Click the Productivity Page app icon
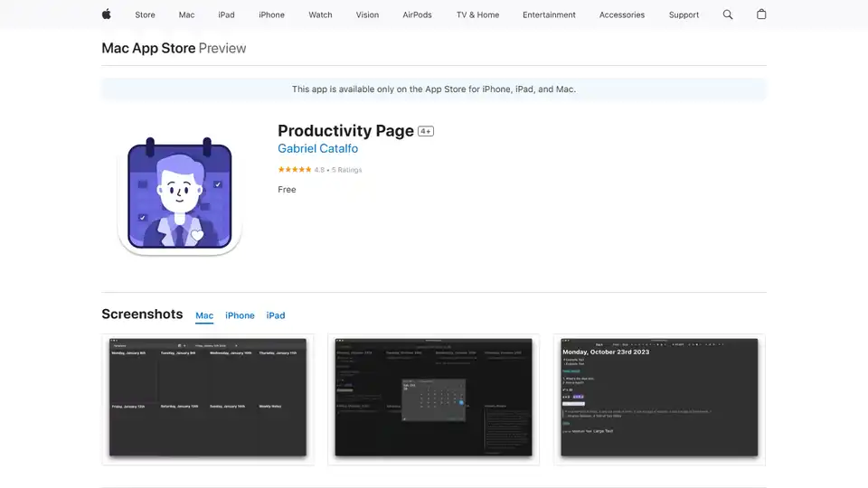The width and height of the screenshot is (868, 488). [179, 194]
